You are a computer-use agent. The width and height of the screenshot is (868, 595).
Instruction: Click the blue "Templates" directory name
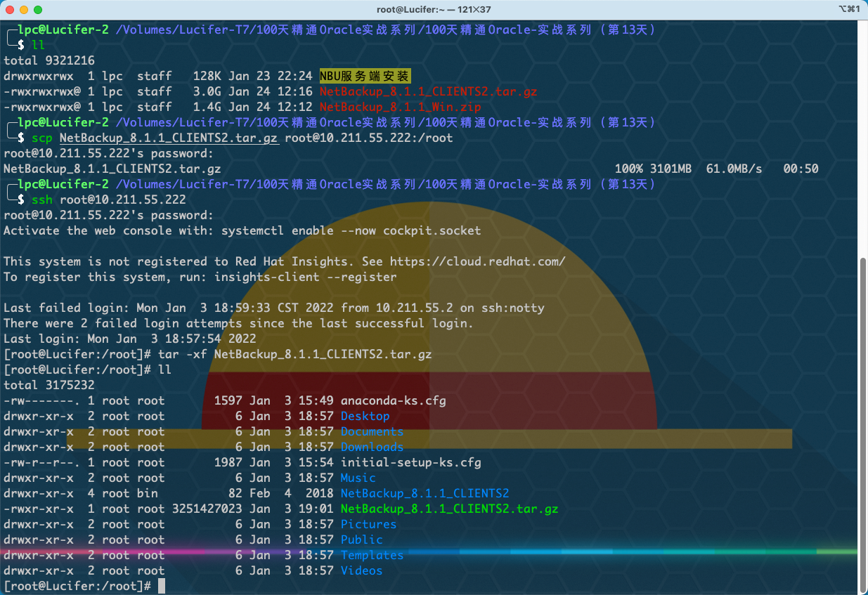(x=373, y=555)
